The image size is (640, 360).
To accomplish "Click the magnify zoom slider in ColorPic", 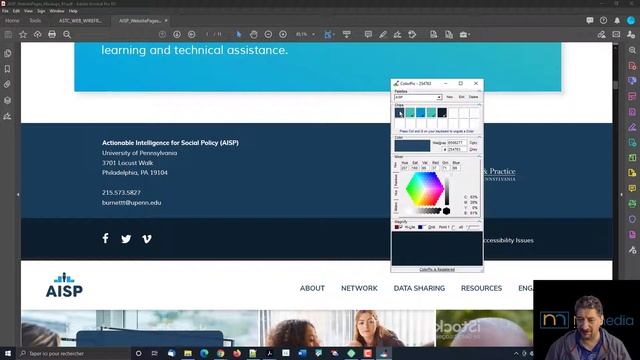I will 473,227.
